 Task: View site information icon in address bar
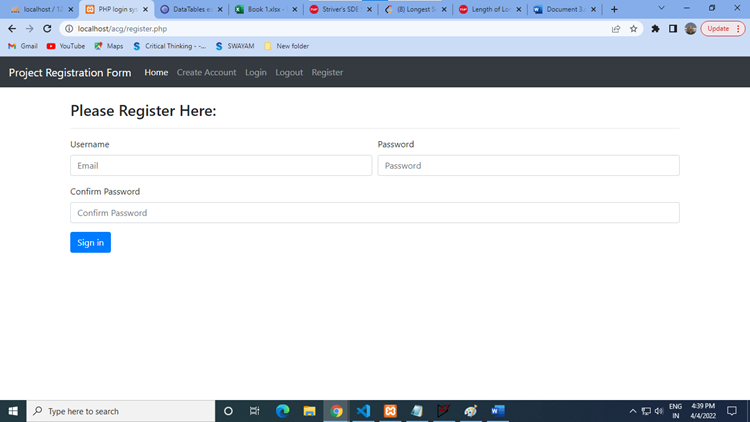click(69, 29)
